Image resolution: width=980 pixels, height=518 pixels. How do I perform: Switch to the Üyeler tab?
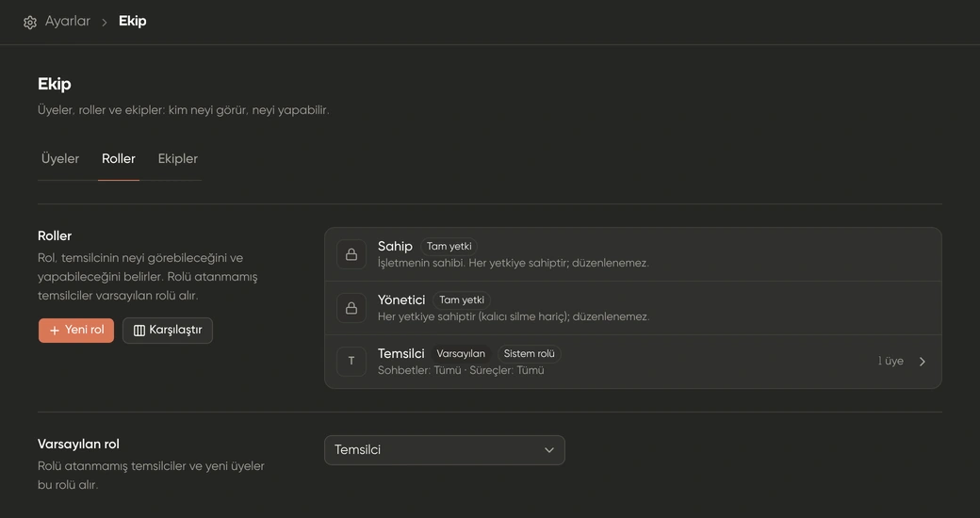pos(60,159)
